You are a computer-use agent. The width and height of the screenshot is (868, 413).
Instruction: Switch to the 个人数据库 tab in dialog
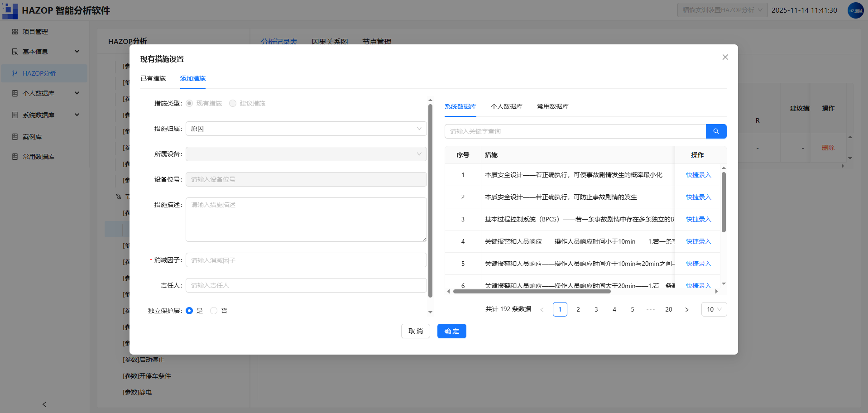[x=507, y=106]
